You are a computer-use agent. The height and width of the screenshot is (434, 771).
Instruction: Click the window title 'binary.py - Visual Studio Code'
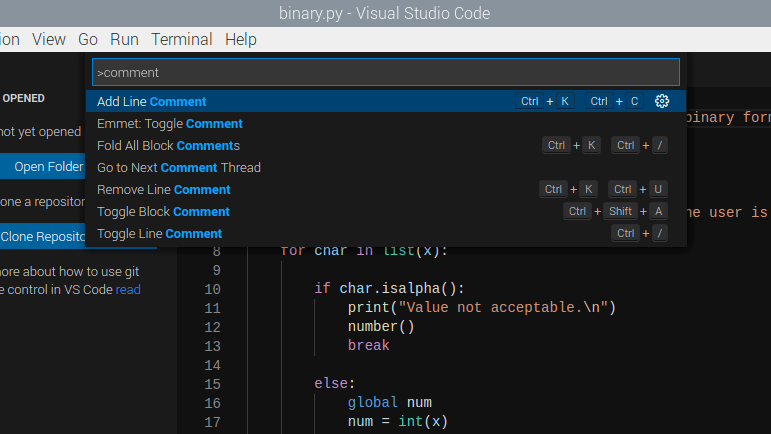385,13
